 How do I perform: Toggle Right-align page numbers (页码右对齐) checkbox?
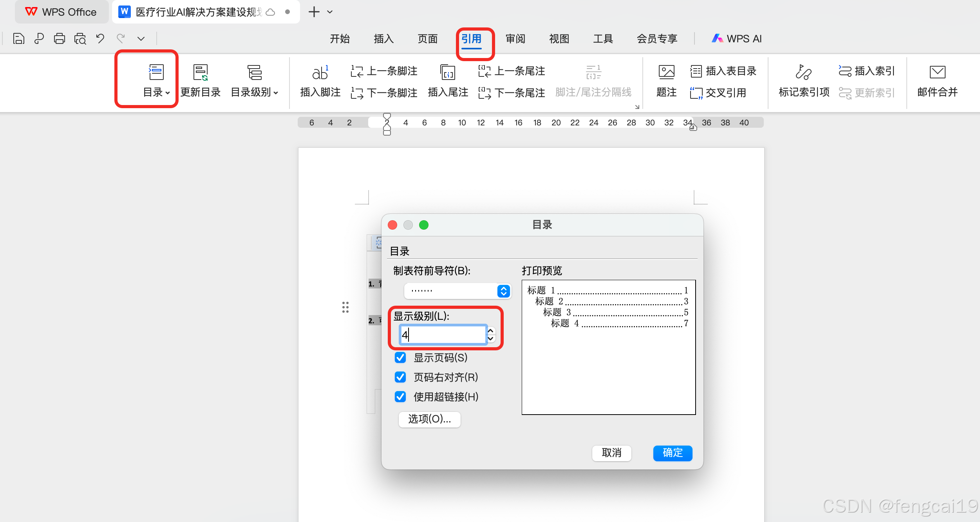[x=400, y=377]
